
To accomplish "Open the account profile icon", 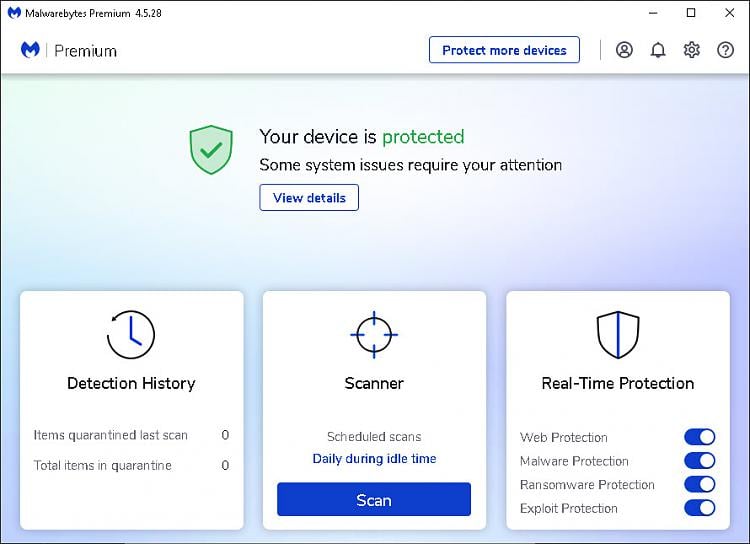I will pyautogui.click(x=624, y=50).
